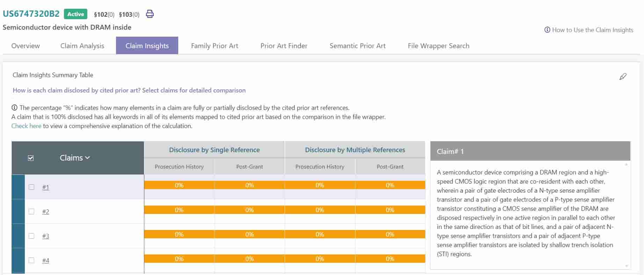Image resolution: width=644 pixels, height=275 pixels.
Task: Click Claim Insights Summary Table title
Action: pyautogui.click(x=53, y=75)
